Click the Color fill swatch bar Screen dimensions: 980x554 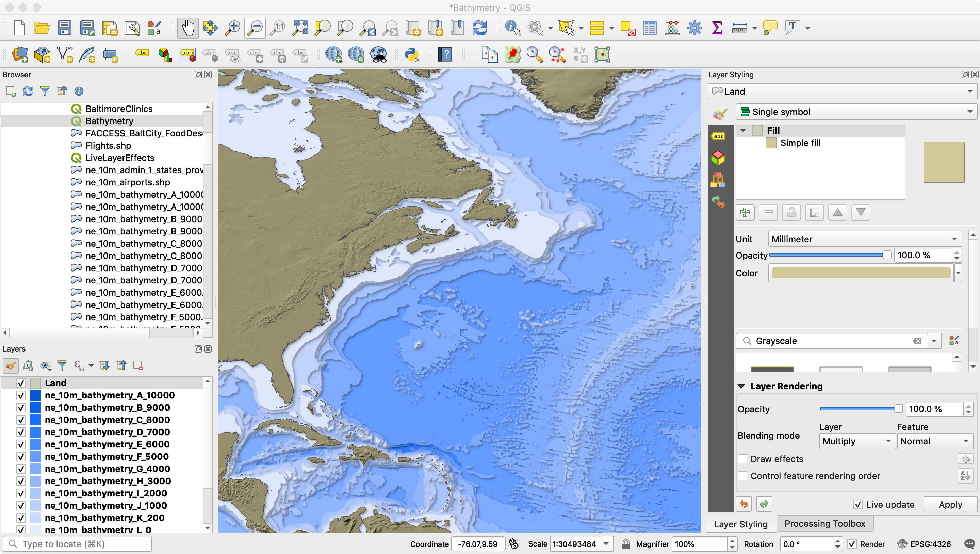pos(861,273)
